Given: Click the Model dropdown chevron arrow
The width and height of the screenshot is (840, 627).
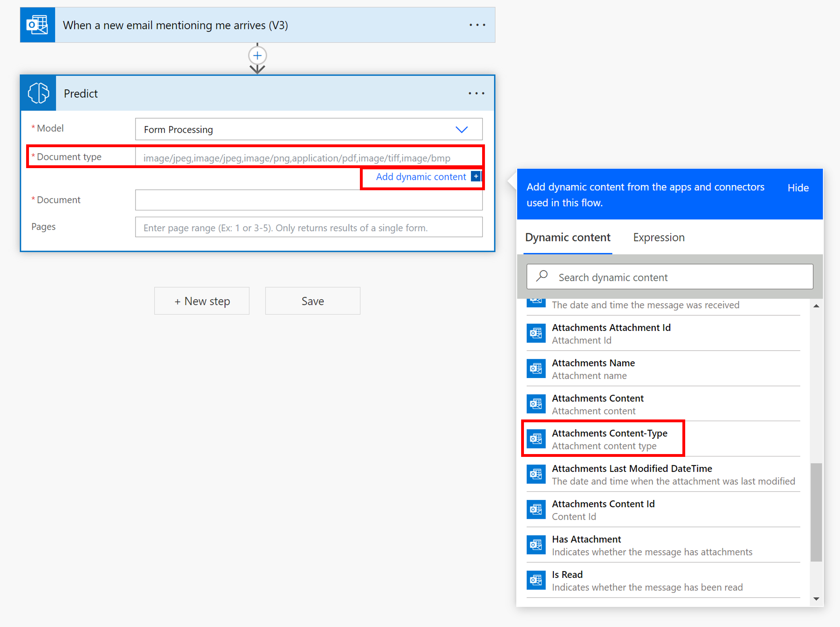Looking at the screenshot, I should click(x=462, y=130).
